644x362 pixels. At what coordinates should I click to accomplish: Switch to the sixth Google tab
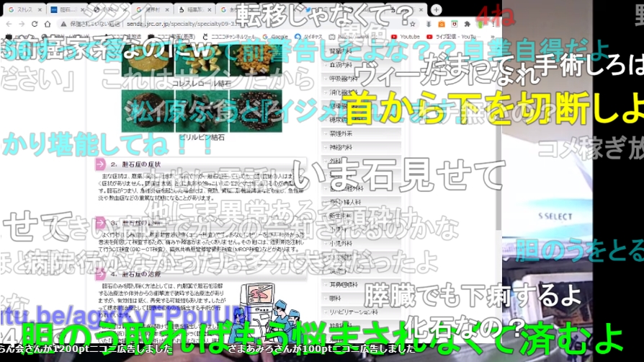pyautogui.click(x=238, y=9)
